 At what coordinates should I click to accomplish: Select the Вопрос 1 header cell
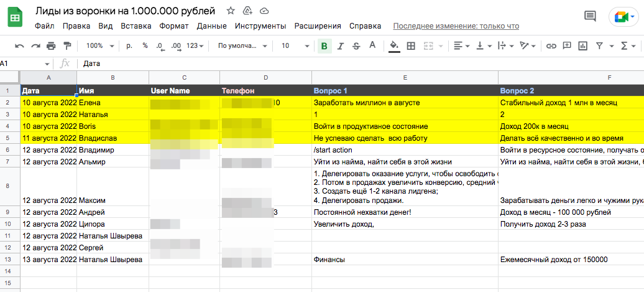coord(405,91)
